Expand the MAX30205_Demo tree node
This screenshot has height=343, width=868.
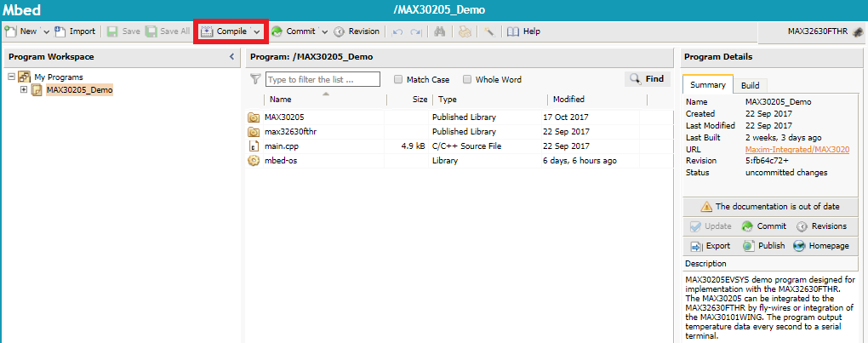coord(24,89)
